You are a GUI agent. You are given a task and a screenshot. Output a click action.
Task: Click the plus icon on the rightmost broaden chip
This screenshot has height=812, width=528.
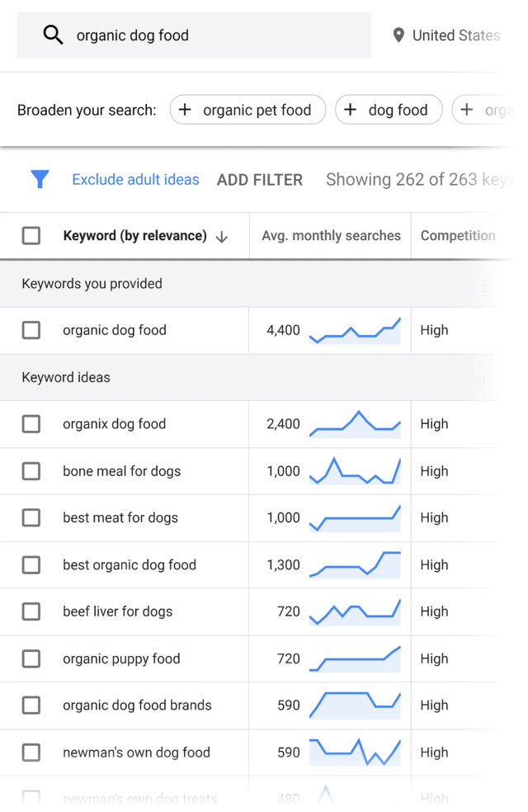coord(467,109)
